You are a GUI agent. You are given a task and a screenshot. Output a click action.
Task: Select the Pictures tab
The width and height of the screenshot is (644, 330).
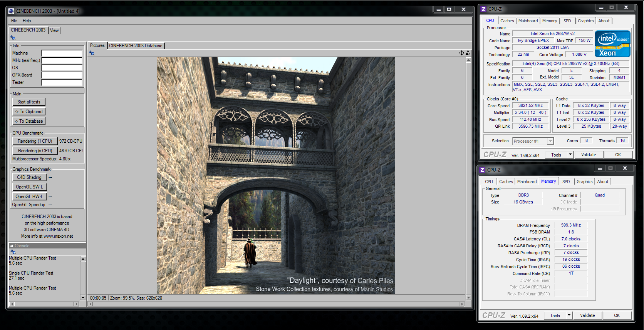point(97,45)
